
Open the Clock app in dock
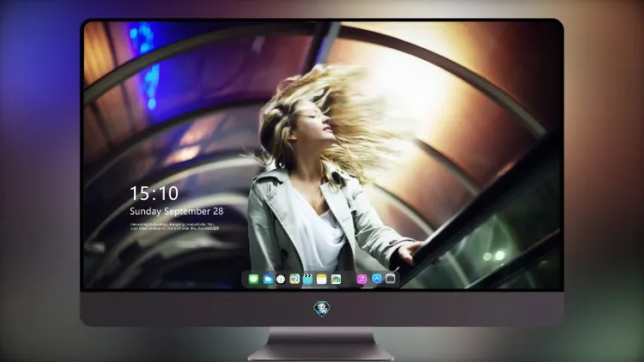pos(281,279)
